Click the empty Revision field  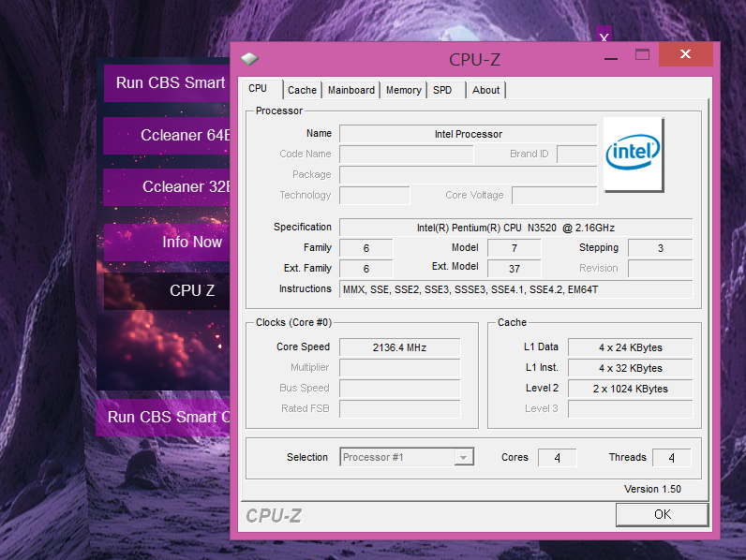pos(661,269)
